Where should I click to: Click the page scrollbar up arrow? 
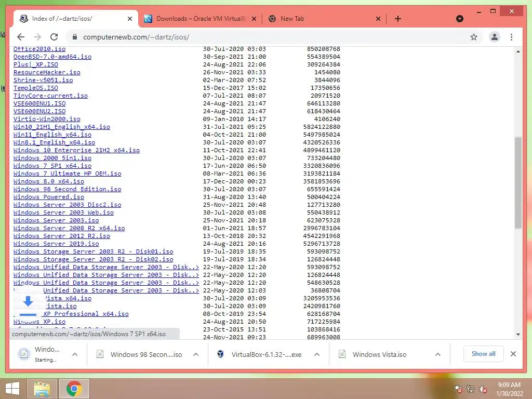[518, 51]
